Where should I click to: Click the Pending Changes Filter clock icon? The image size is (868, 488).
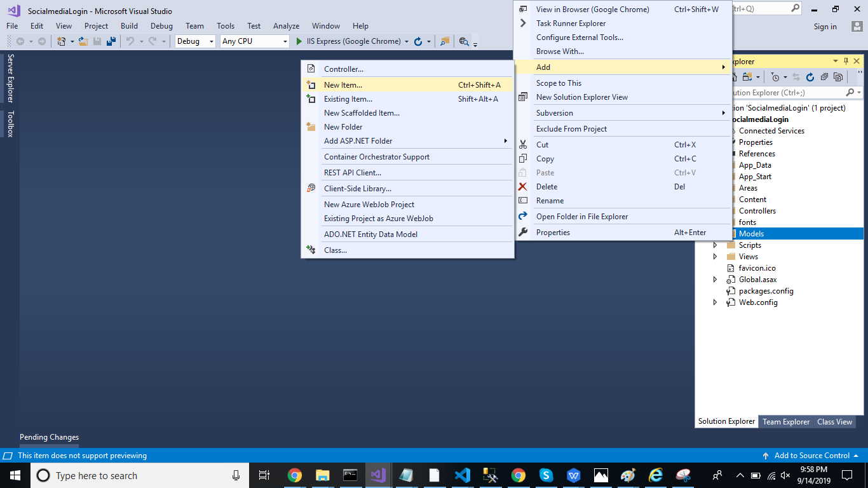775,77
